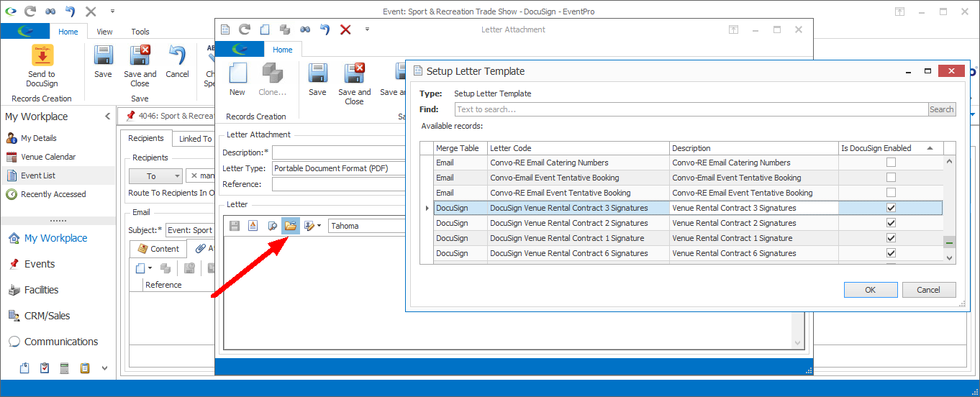Click Save in the main Event window ribbon

(103, 61)
